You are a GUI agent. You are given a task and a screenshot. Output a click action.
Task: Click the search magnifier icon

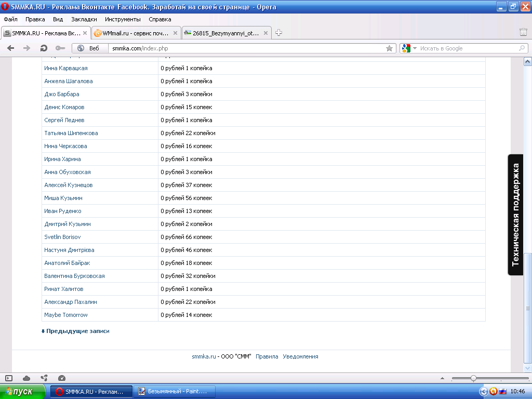click(x=522, y=48)
